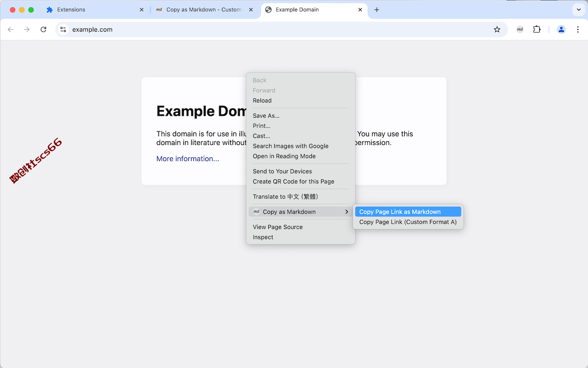Click the browser back arrow
This screenshot has width=588, height=368.
click(11, 29)
